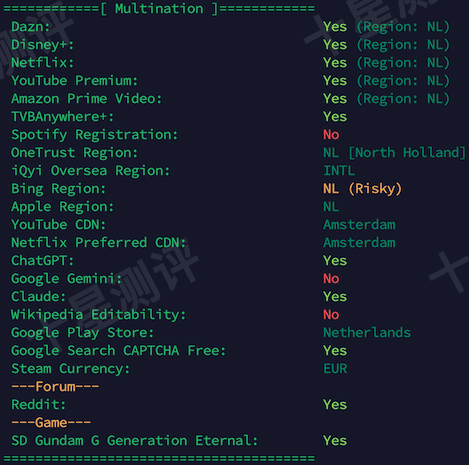This screenshot has width=469, height=465.
Task: Click the EUR Steam Currency value
Action: [335, 368]
